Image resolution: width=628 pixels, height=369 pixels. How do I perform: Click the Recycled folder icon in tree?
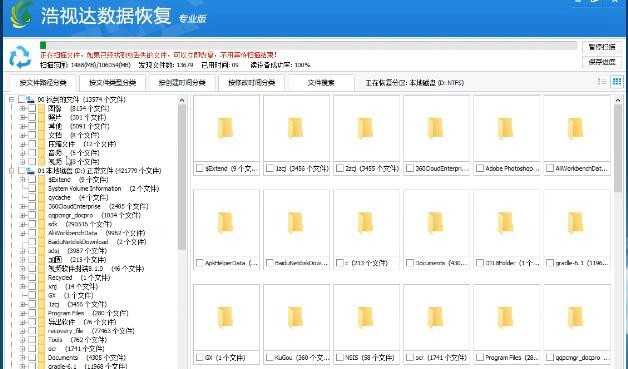tap(42, 277)
